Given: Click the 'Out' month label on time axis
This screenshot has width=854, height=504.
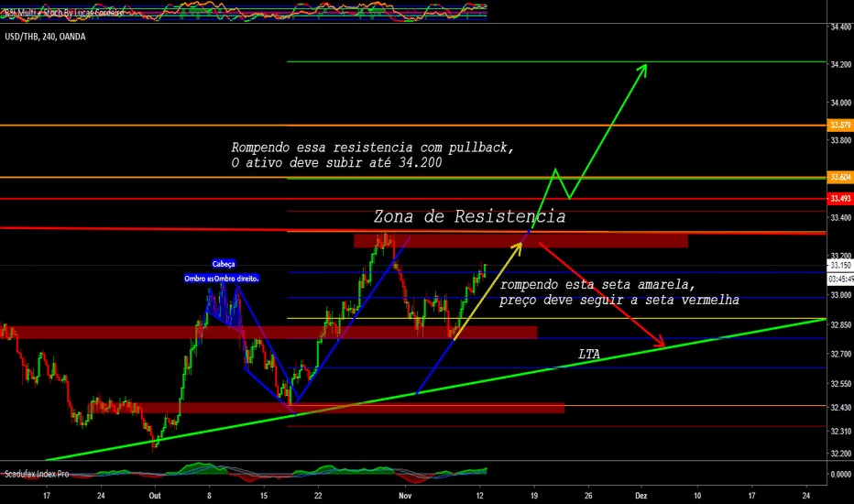Looking at the screenshot, I should (155, 496).
